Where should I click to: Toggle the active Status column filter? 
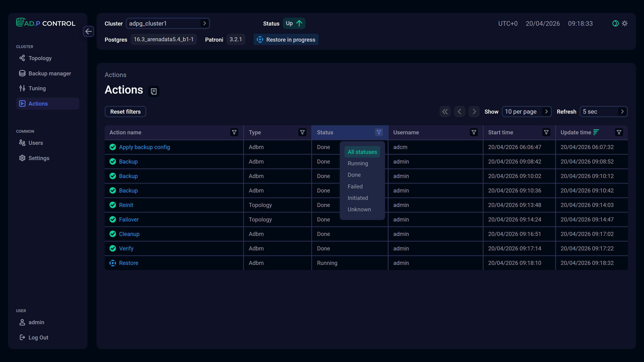(379, 132)
